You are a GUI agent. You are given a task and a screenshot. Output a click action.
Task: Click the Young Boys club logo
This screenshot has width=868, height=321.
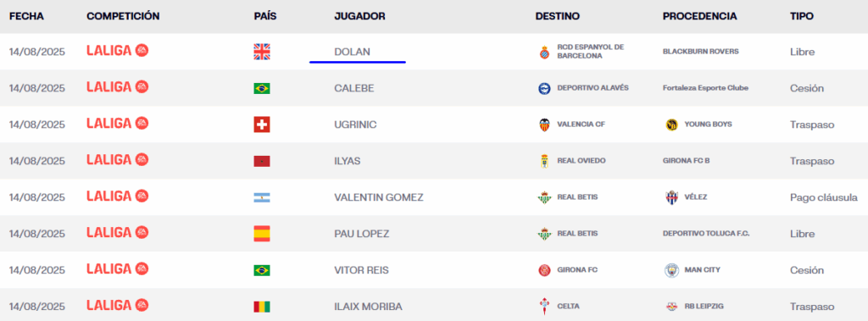(x=671, y=125)
